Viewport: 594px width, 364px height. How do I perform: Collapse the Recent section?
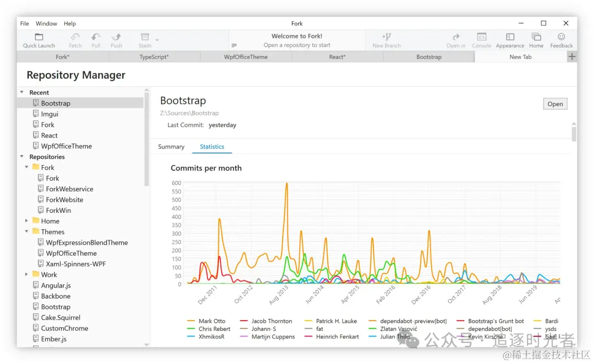pos(22,92)
